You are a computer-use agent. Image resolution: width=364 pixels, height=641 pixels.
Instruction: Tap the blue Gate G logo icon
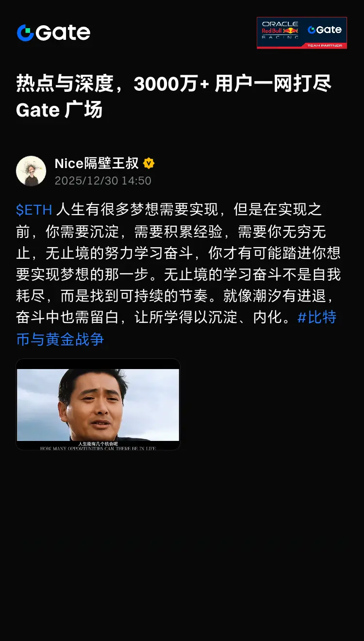click(x=25, y=33)
